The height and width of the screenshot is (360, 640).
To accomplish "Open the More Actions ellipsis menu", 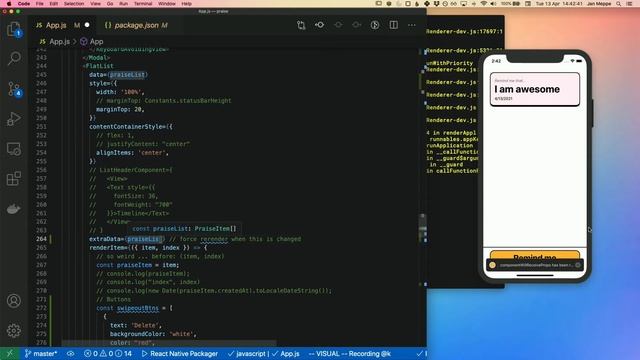I will pyautogui.click(x=412, y=25).
